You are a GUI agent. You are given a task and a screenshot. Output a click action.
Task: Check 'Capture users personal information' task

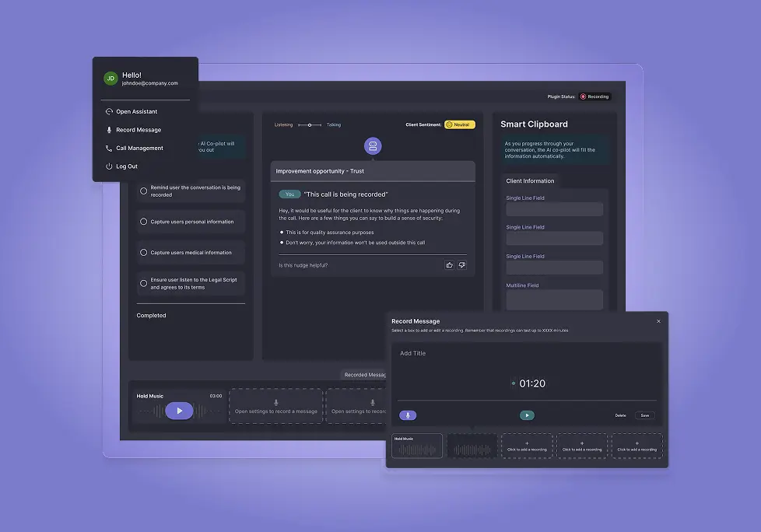click(x=143, y=222)
